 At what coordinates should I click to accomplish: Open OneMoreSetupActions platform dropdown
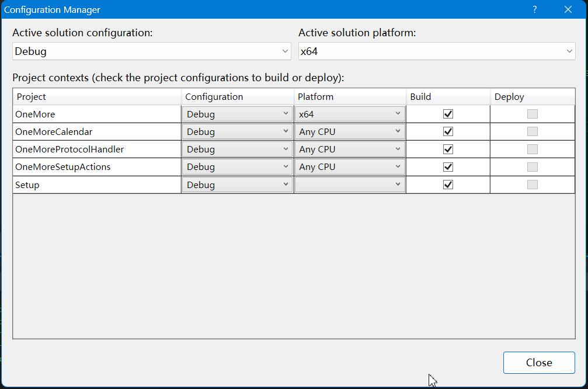pos(350,167)
